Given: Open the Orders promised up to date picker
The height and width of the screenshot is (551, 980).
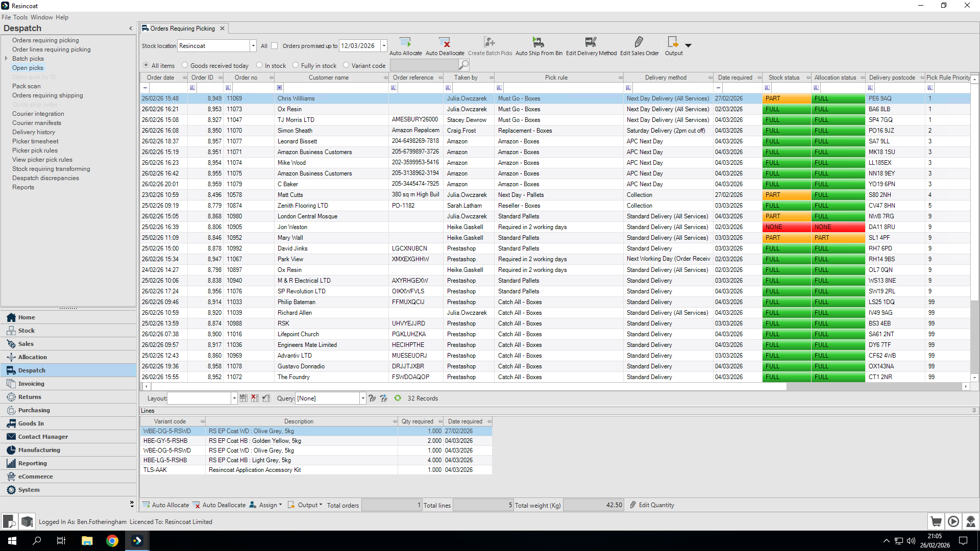Looking at the screenshot, I should pos(384,46).
